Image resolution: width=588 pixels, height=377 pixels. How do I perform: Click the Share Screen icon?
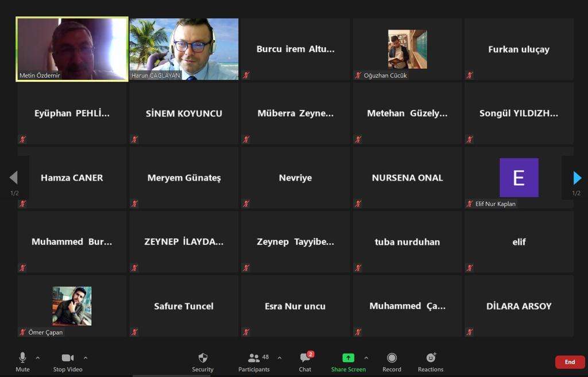click(349, 356)
